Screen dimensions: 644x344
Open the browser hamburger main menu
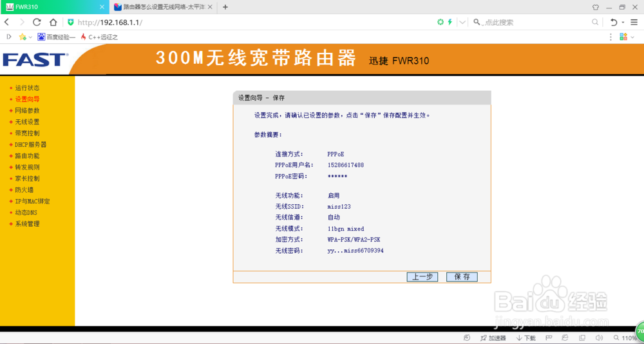[634, 22]
